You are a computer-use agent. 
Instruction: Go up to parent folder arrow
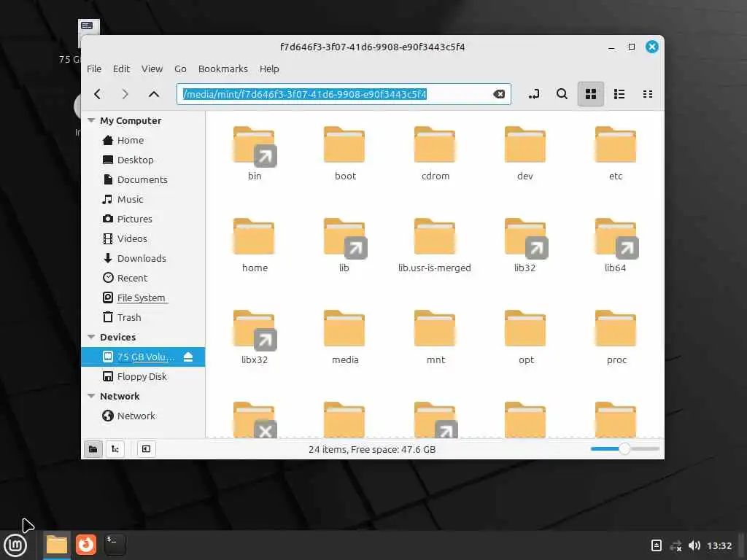click(153, 94)
